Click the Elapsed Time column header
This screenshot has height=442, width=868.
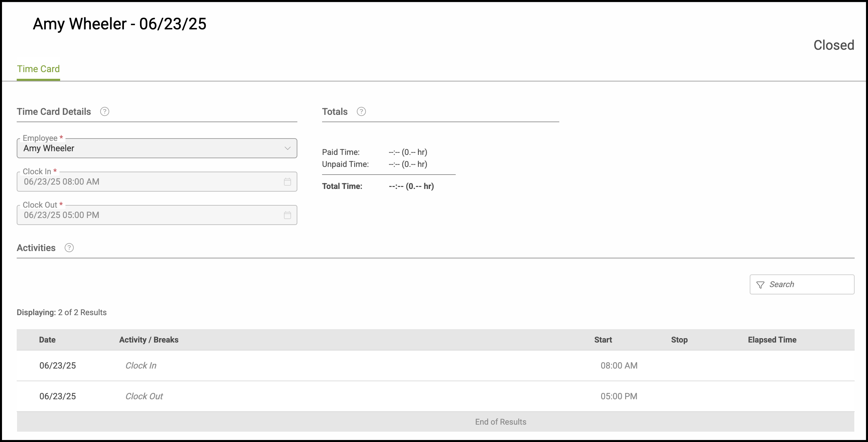tap(772, 340)
